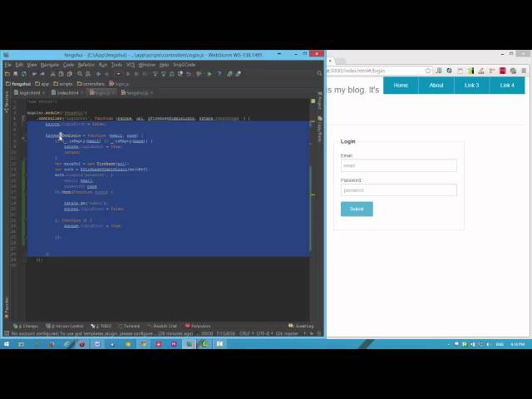Click the Copy toolbar icon
This screenshot has width=532, height=399.
coord(61,74)
